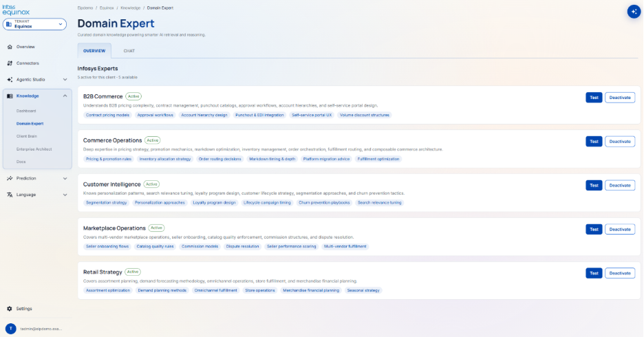Expand the Prediction chevron
Screen dimensions: 644x337
[65, 179]
